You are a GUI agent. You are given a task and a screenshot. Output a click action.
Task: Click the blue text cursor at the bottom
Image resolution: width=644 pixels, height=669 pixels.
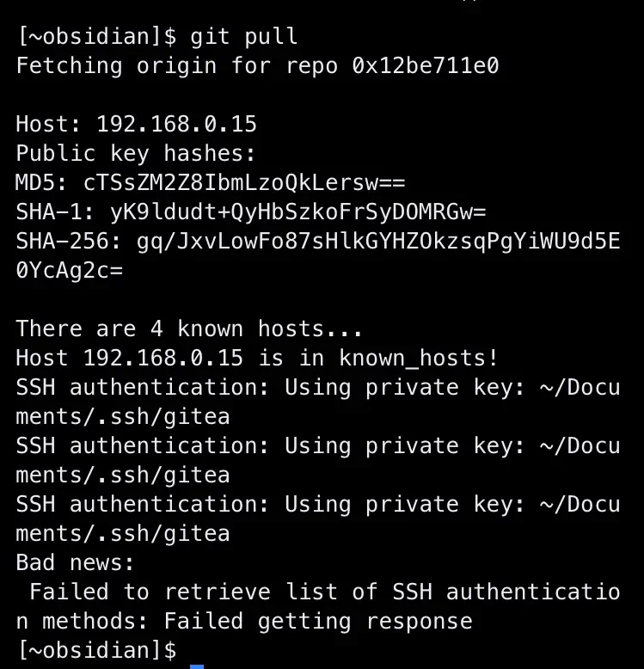pos(196,664)
